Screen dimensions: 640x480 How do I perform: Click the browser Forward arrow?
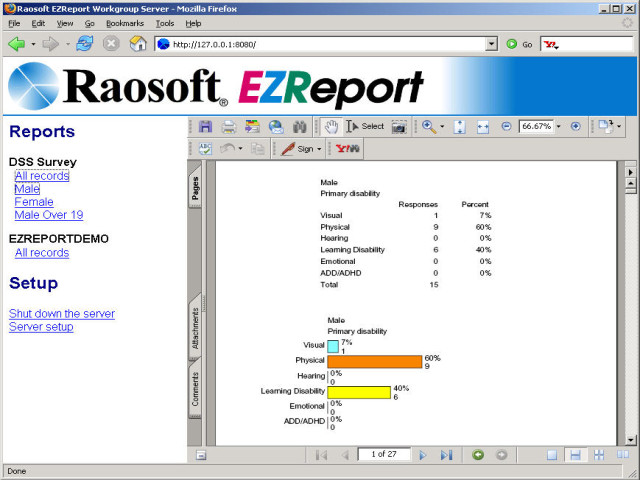(51, 44)
